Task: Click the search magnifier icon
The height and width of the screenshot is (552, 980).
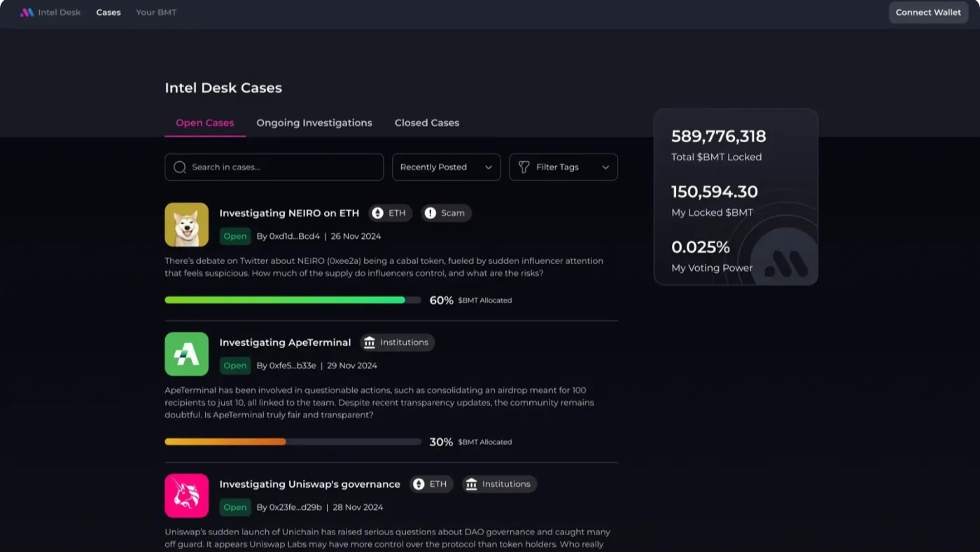Action: pyautogui.click(x=180, y=167)
